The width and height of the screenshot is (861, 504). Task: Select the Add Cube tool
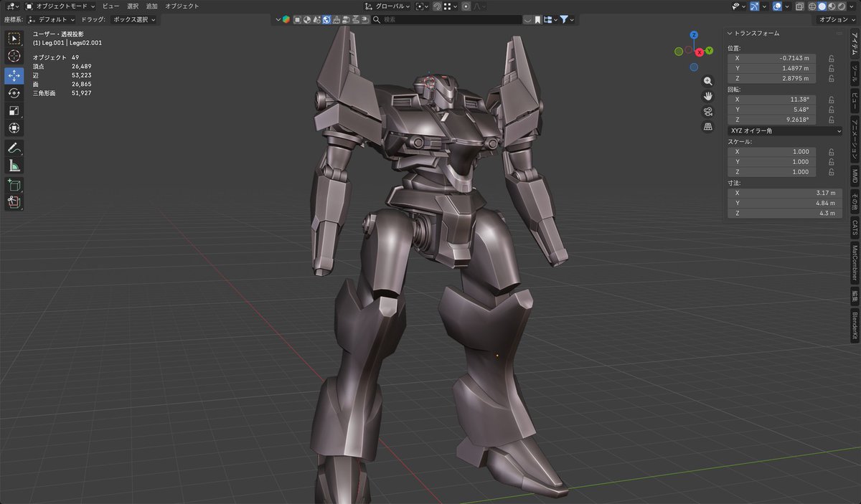click(x=14, y=186)
